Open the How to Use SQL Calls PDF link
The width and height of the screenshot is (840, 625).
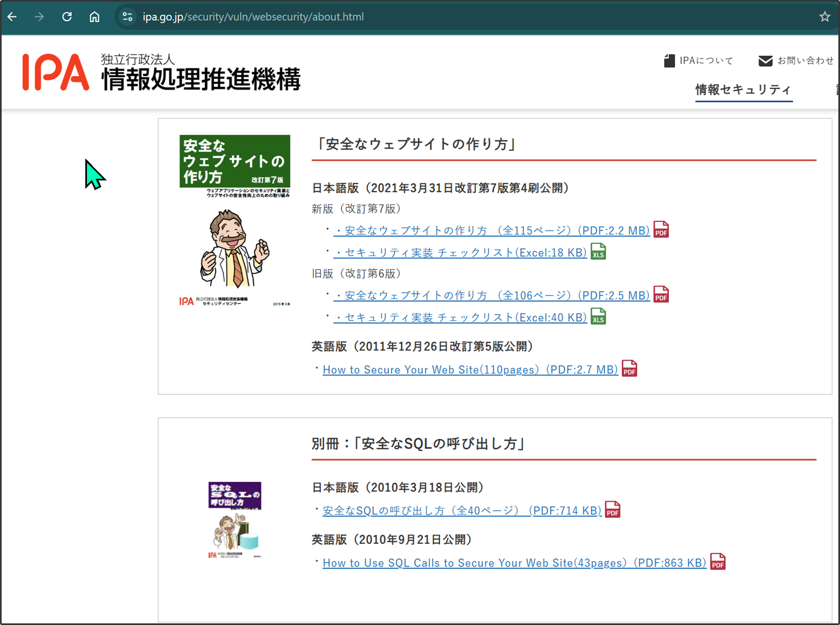(514, 563)
